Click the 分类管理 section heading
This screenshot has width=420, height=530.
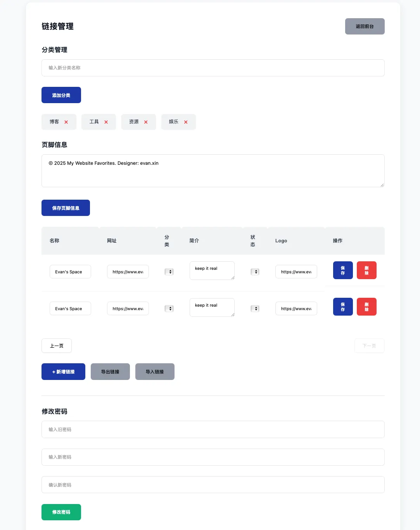[x=54, y=50]
